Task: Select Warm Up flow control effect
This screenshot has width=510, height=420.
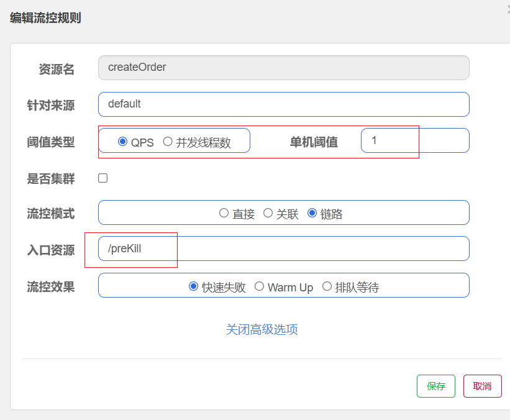Action: pos(259,286)
